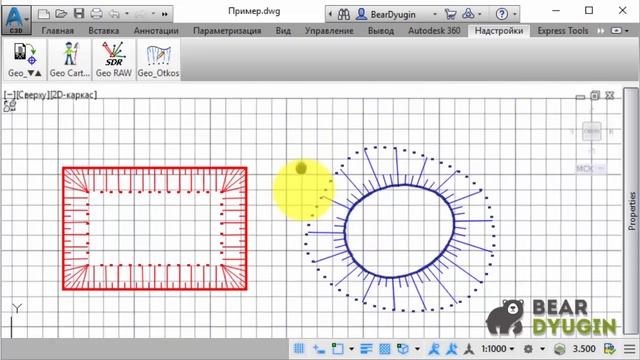Viewport: 640px width, 360px height.
Task: Open the Properties side palette
Action: click(x=631, y=211)
